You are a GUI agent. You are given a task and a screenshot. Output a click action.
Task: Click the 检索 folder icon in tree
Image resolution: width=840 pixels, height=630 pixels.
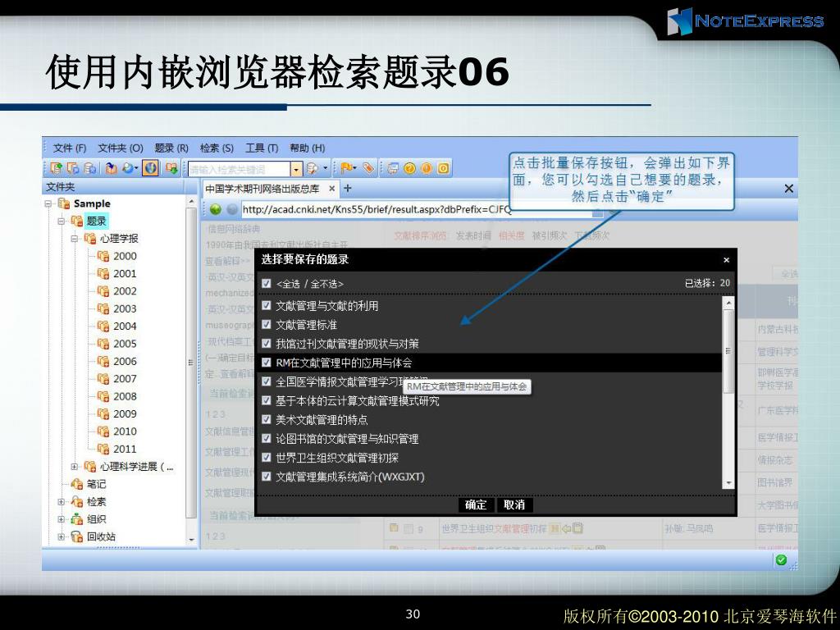[76, 501]
